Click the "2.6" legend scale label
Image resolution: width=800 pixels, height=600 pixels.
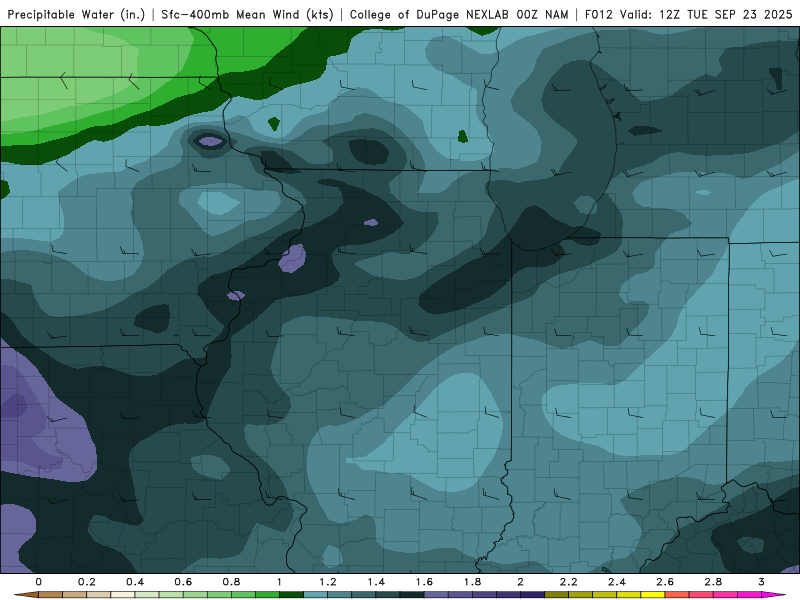pyautogui.click(x=665, y=582)
